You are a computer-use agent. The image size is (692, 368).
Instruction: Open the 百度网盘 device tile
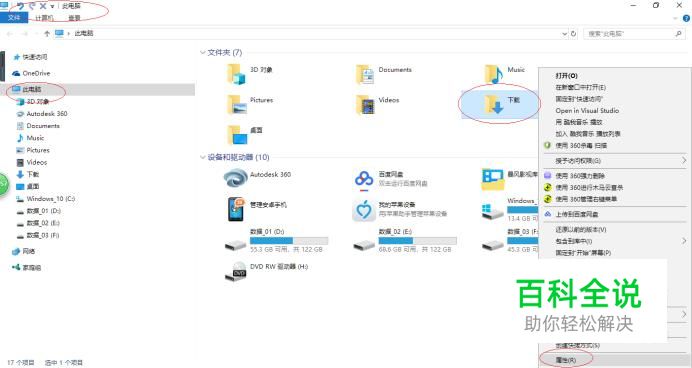pyautogui.click(x=391, y=179)
